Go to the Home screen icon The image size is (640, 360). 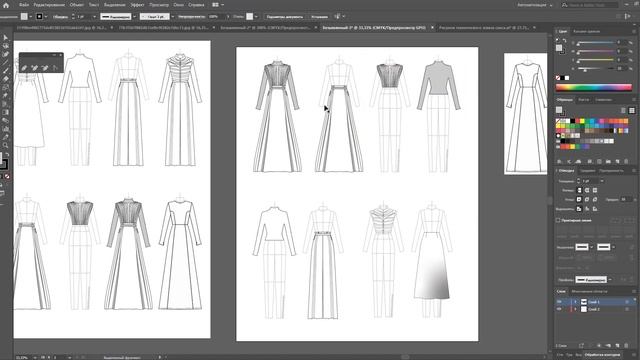tap(6, 5)
